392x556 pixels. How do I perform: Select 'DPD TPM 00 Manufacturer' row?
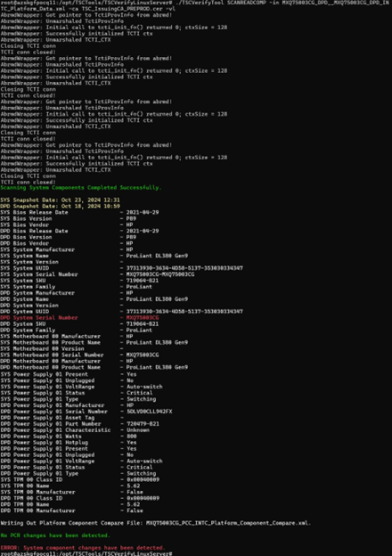[x=71, y=511]
